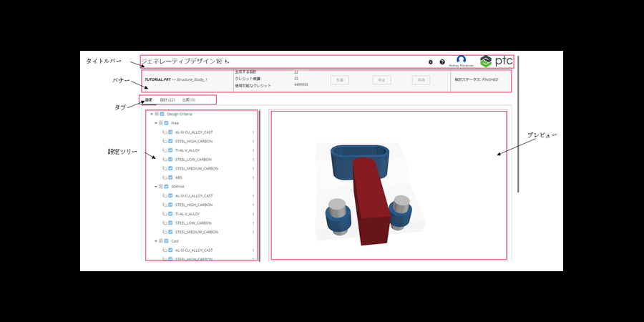
Task: Collapse the Cast group node
Action: pyautogui.click(x=155, y=241)
